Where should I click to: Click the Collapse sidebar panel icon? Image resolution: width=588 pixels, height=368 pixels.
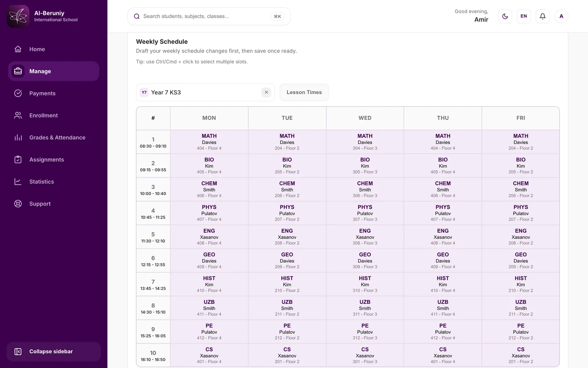(x=18, y=352)
